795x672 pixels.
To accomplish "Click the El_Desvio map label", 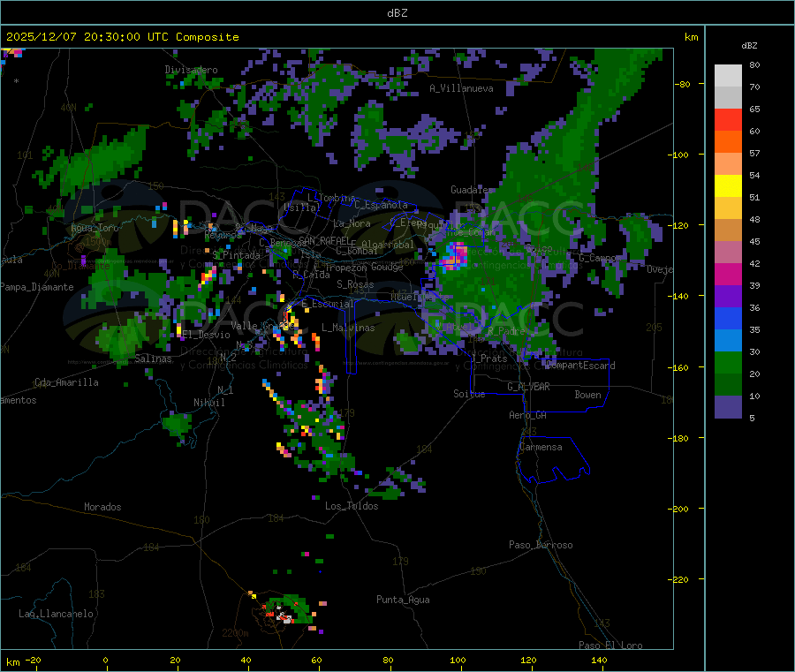I will point(207,335).
